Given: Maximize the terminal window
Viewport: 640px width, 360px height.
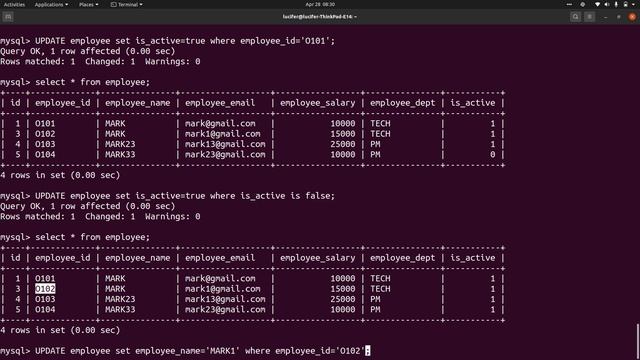Looking at the screenshot, I should pos(619,17).
